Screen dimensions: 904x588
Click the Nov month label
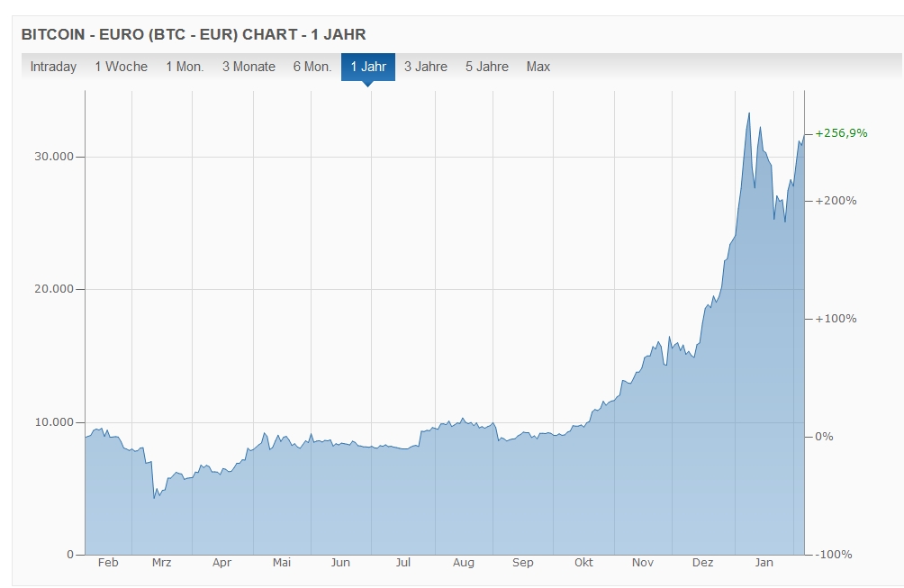tap(643, 563)
